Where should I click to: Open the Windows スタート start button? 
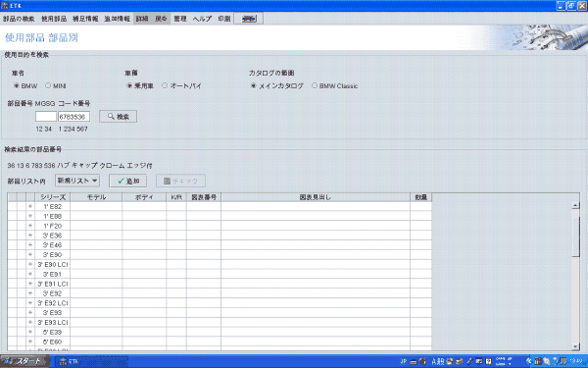click(24, 361)
